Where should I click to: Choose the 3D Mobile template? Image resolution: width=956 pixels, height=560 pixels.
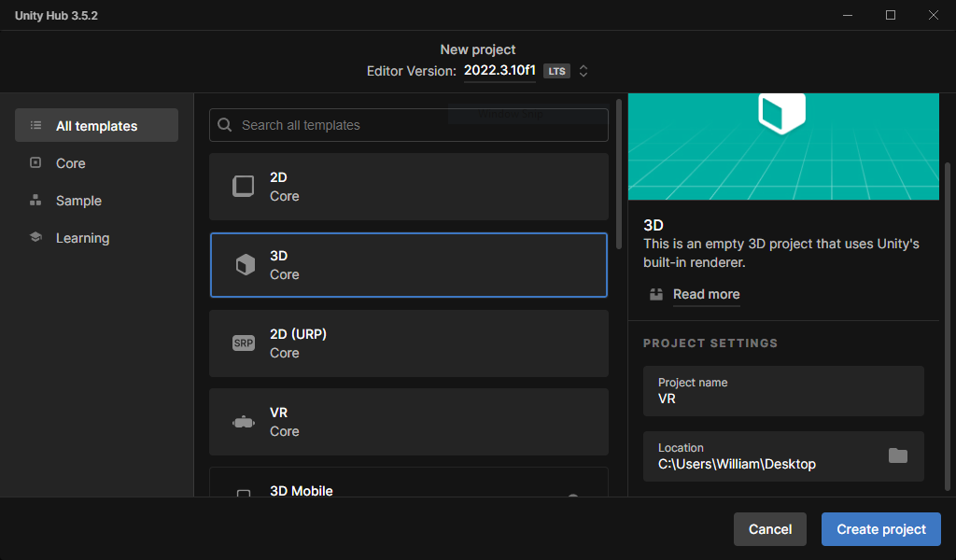[408, 484]
